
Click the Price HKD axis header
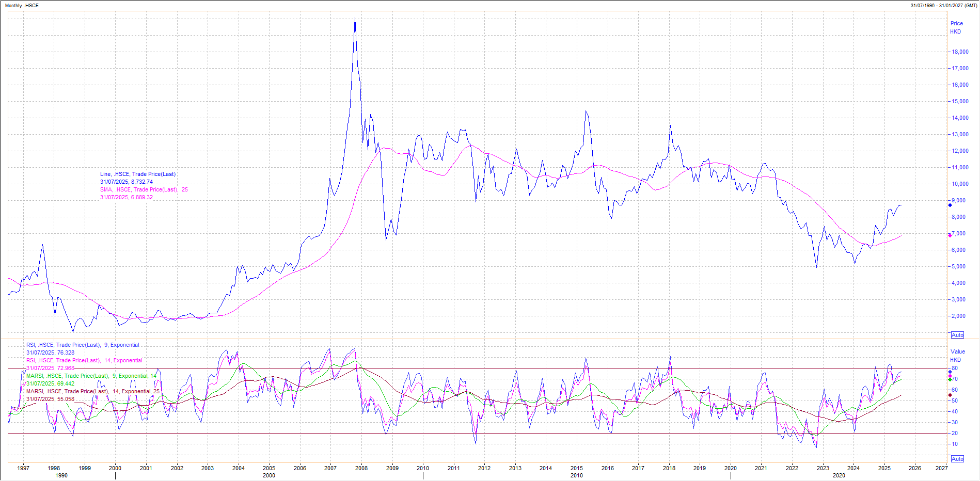956,27
